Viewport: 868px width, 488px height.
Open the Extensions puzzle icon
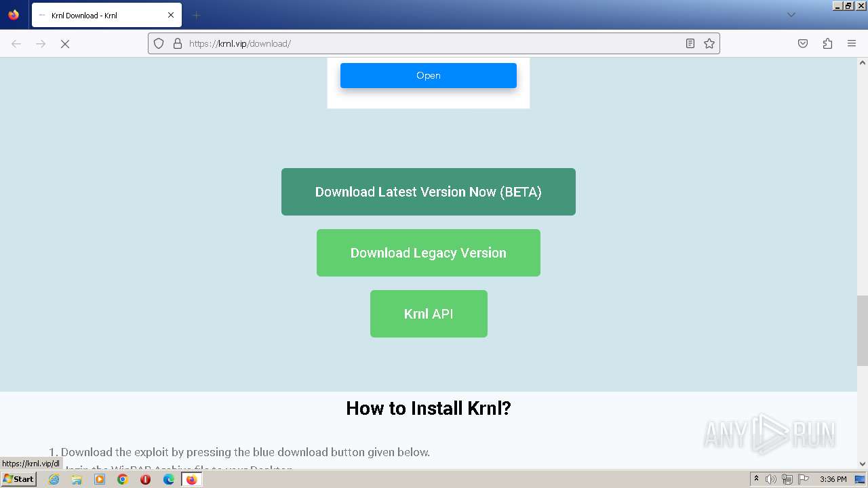(x=827, y=43)
